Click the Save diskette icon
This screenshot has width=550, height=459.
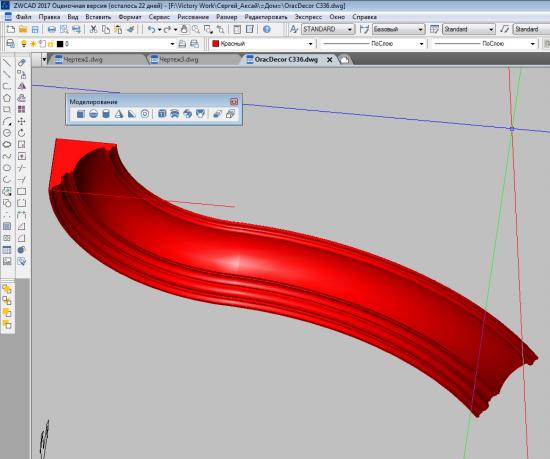(35, 29)
